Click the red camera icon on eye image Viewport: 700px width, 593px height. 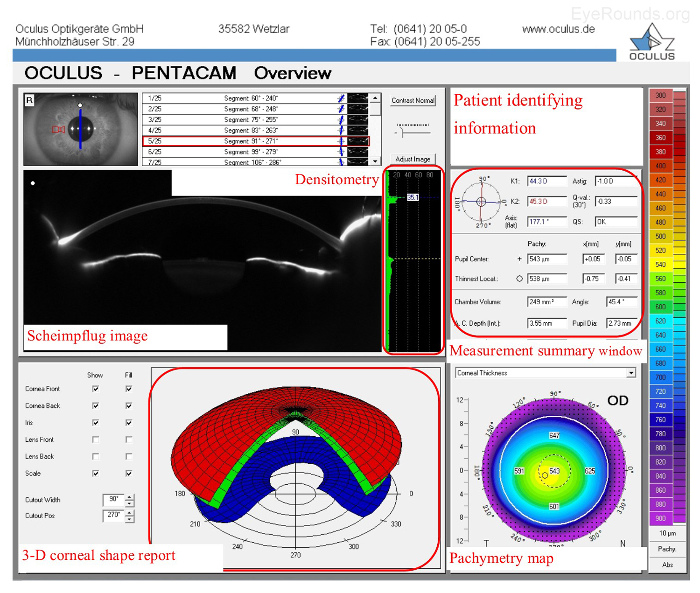[58, 129]
